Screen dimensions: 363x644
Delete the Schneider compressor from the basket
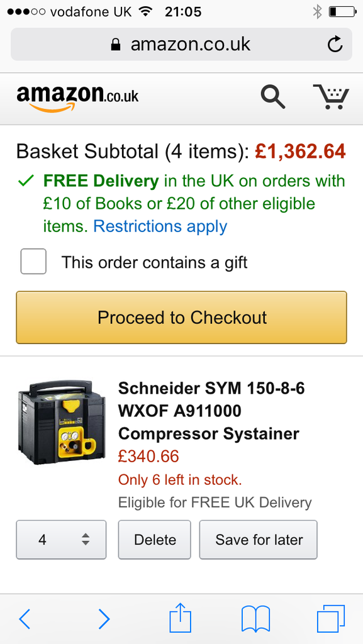coord(154,540)
